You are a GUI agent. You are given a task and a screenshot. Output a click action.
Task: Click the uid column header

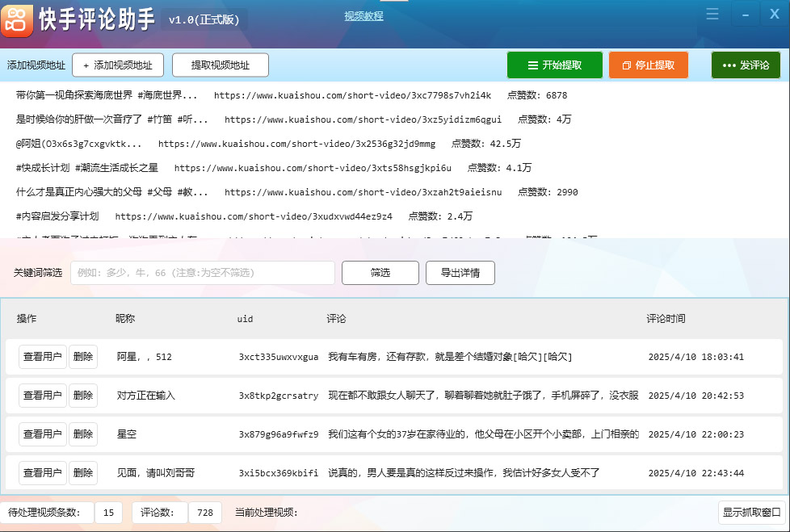pyautogui.click(x=245, y=319)
